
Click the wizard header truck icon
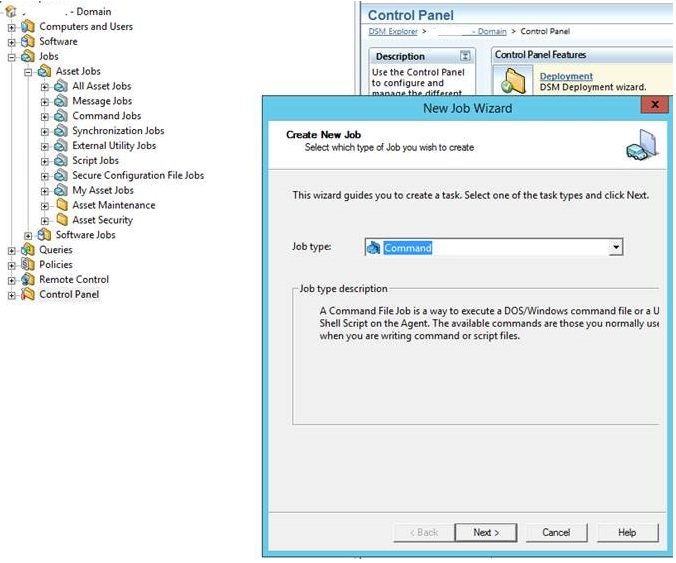click(642, 145)
